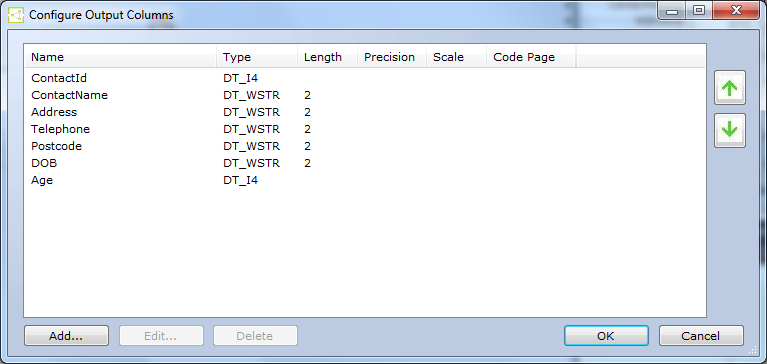The height and width of the screenshot is (364, 767).
Task: Click length value 2 in Telephone row
Action: tap(307, 129)
